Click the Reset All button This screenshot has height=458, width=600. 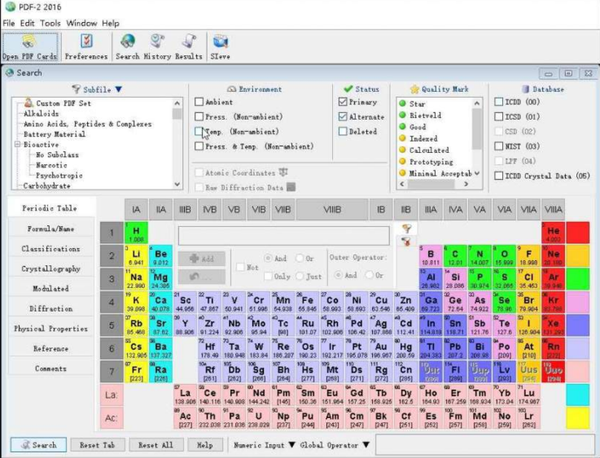156,445
